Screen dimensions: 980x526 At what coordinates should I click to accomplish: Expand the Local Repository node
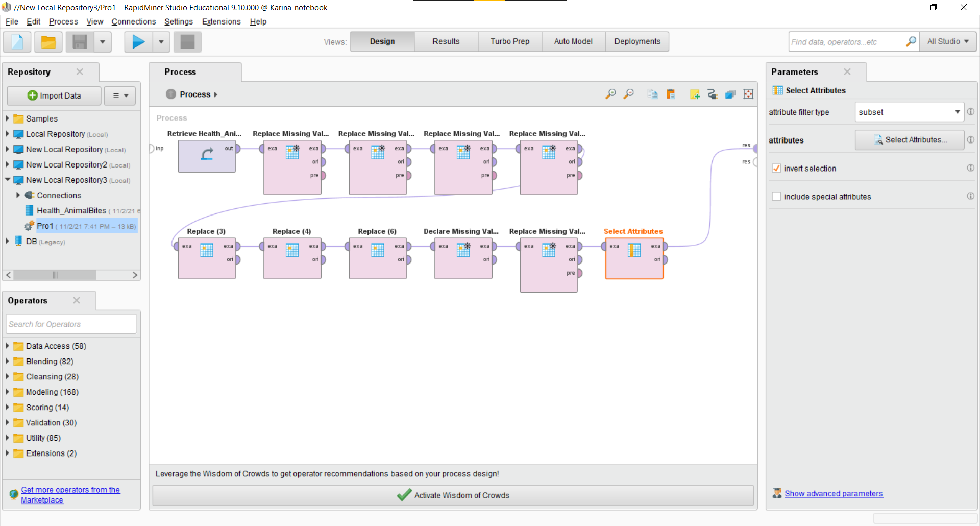point(7,134)
